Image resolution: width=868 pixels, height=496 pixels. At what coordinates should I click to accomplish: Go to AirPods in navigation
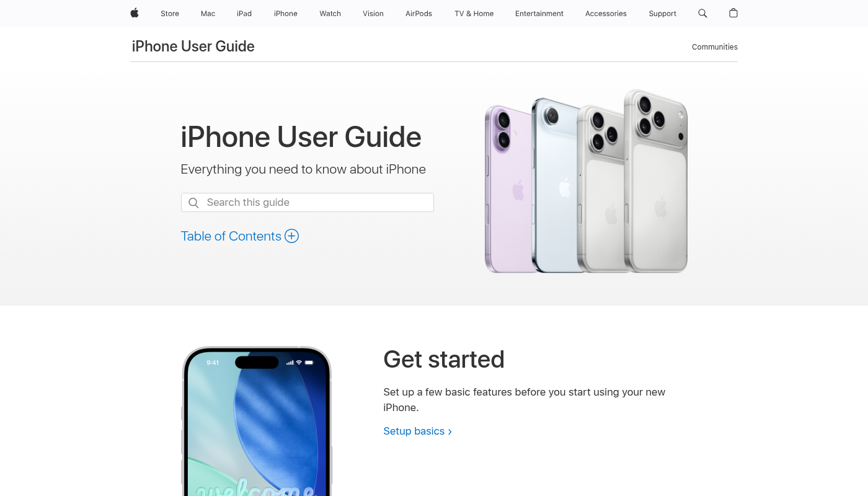click(419, 14)
